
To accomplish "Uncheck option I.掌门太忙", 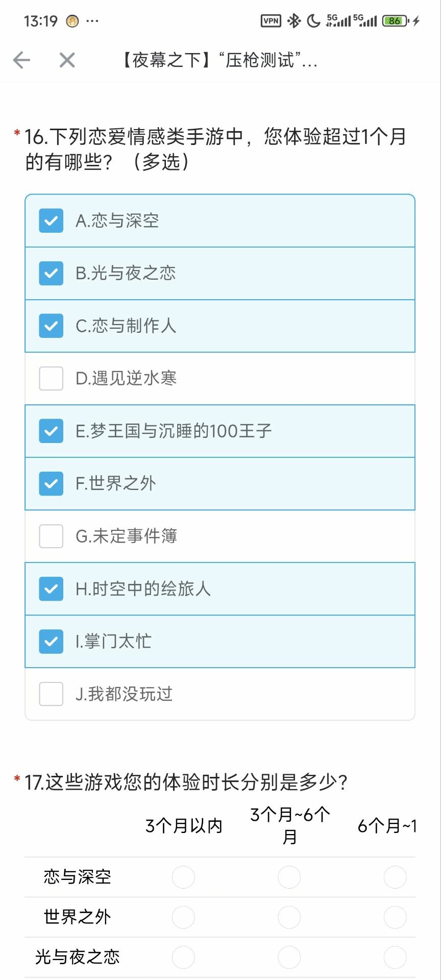I will [51, 641].
